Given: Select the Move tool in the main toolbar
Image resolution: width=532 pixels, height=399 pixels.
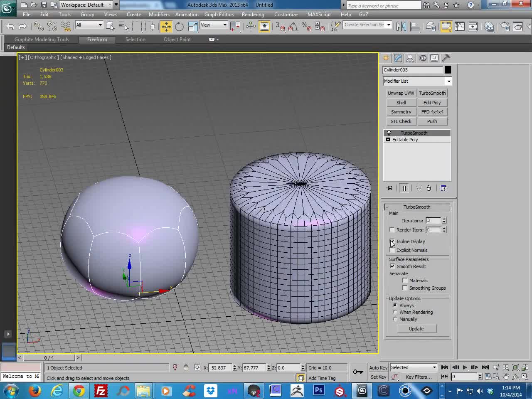Looking at the screenshot, I should [x=166, y=27].
